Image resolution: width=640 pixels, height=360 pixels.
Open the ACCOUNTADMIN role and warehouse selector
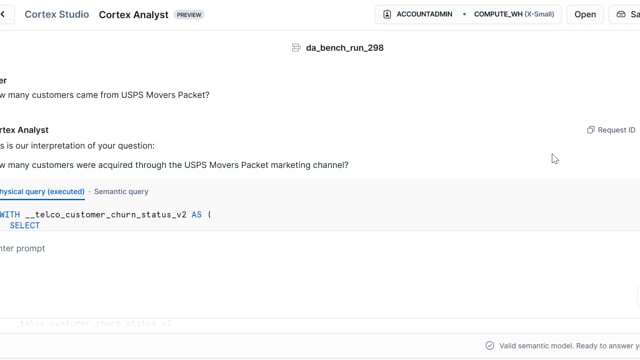point(468,14)
